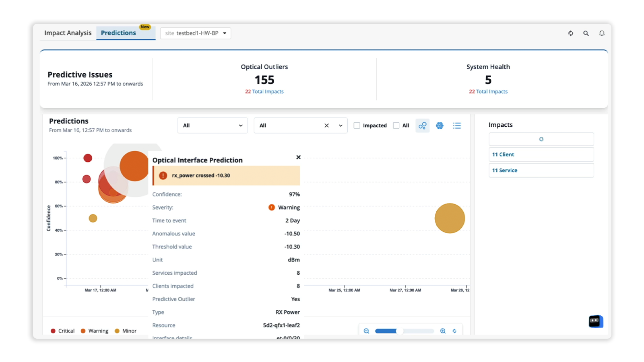Click the Mar 27, 12:00 AM axis label
The width and height of the screenshot is (644, 362).
[405, 290]
